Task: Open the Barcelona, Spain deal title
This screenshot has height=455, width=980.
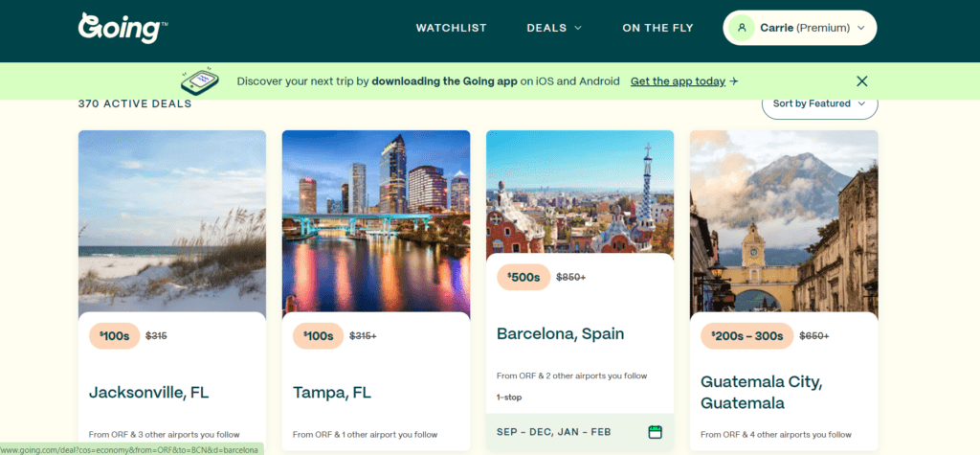Action: click(x=560, y=333)
